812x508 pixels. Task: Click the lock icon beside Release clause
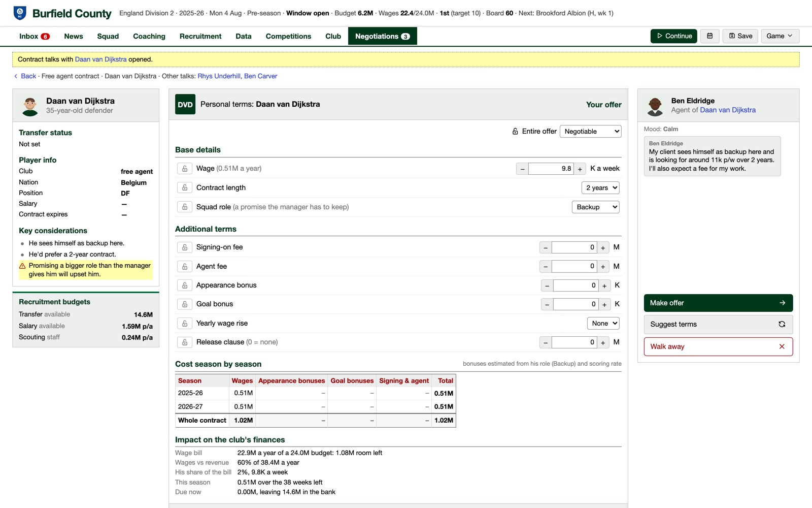click(x=185, y=342)
